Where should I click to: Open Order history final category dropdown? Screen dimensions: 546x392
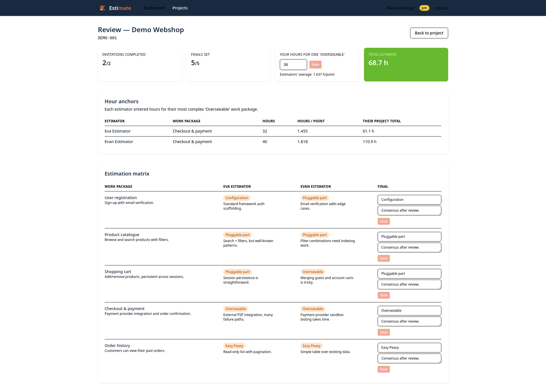pos(409,348)
